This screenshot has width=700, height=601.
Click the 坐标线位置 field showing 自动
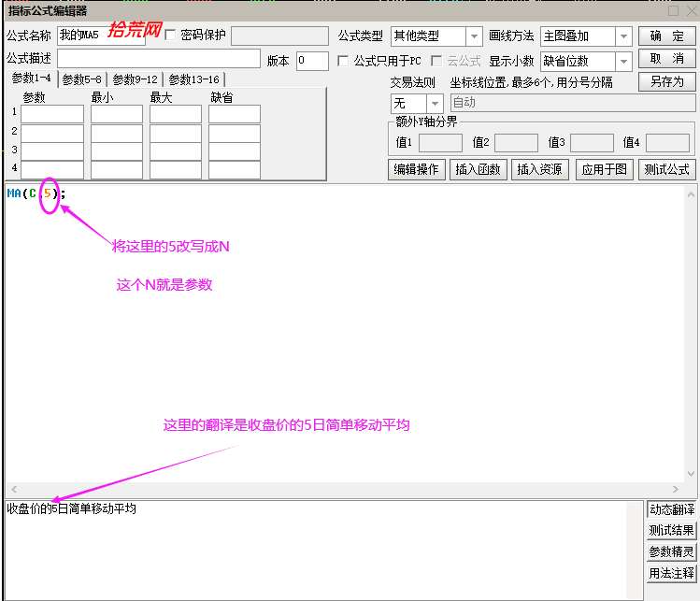tap(573, 103)
